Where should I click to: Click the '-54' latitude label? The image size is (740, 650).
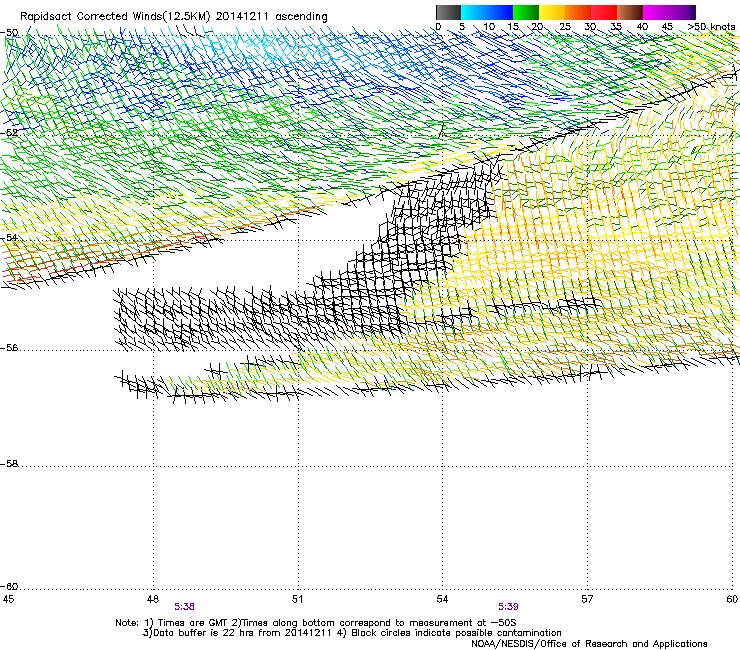(x=9, y=237)
